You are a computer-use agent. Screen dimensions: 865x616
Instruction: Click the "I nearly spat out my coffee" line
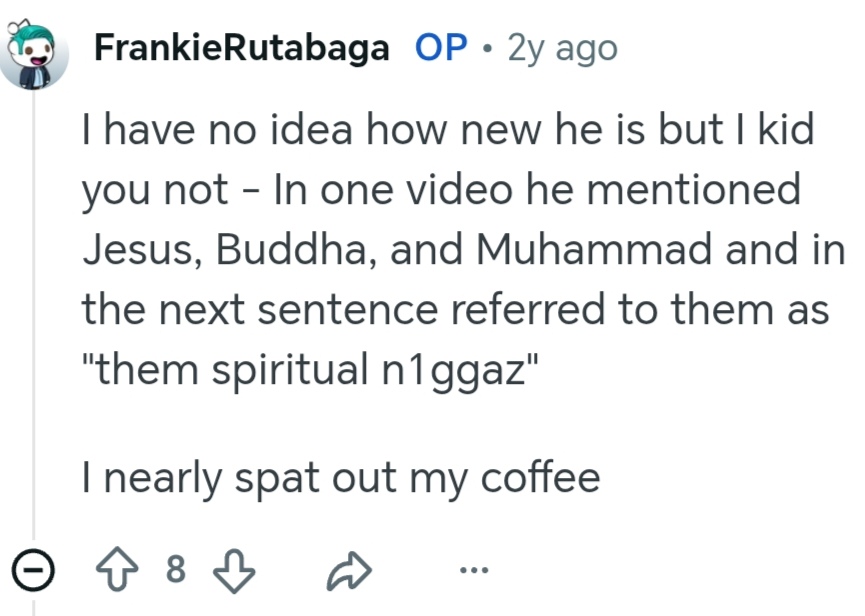point(341,478)
